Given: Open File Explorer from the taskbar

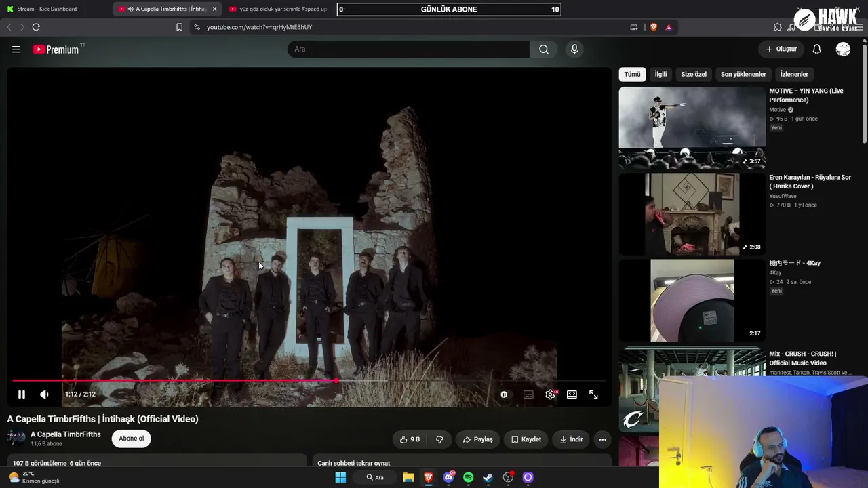Looking at the screenshot, I should click(408, 477).
